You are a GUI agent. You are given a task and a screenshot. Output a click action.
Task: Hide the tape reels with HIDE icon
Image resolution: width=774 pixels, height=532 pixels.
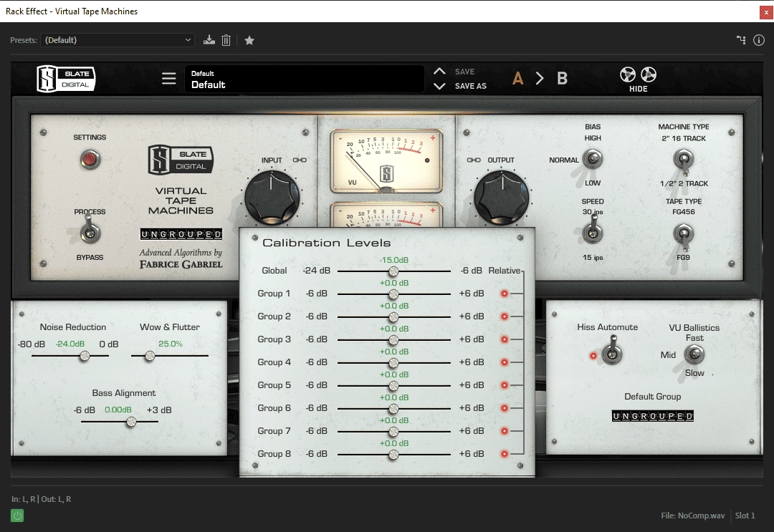click(x=638, y=79)
